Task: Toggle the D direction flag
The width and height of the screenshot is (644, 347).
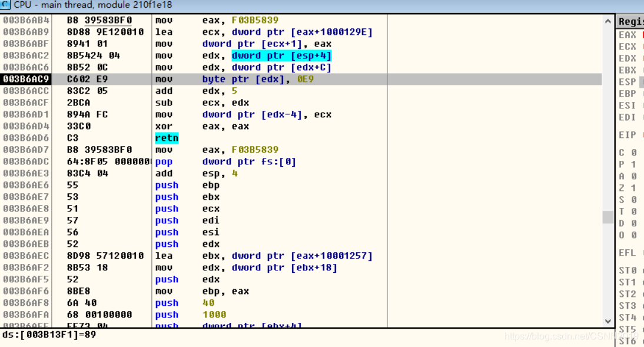Action: 628,223
